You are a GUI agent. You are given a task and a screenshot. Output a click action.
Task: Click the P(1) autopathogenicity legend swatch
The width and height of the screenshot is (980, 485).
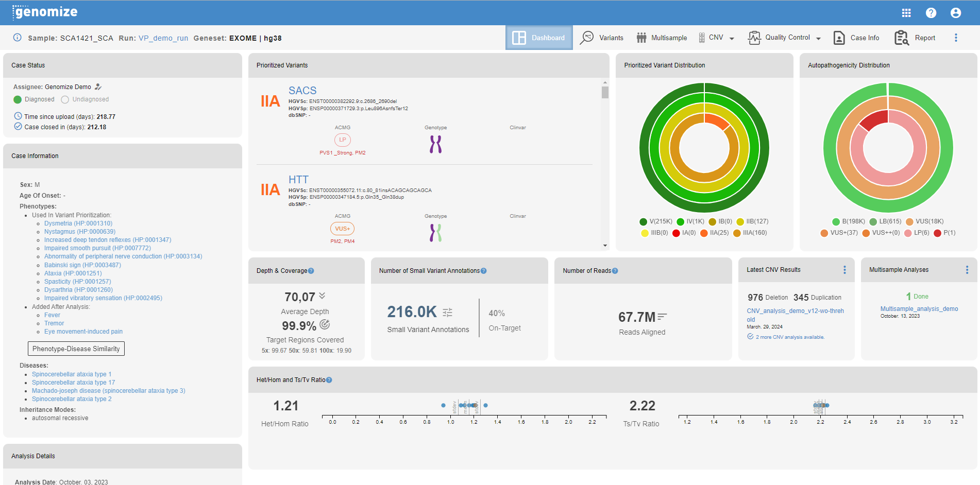tap(937, 233)
